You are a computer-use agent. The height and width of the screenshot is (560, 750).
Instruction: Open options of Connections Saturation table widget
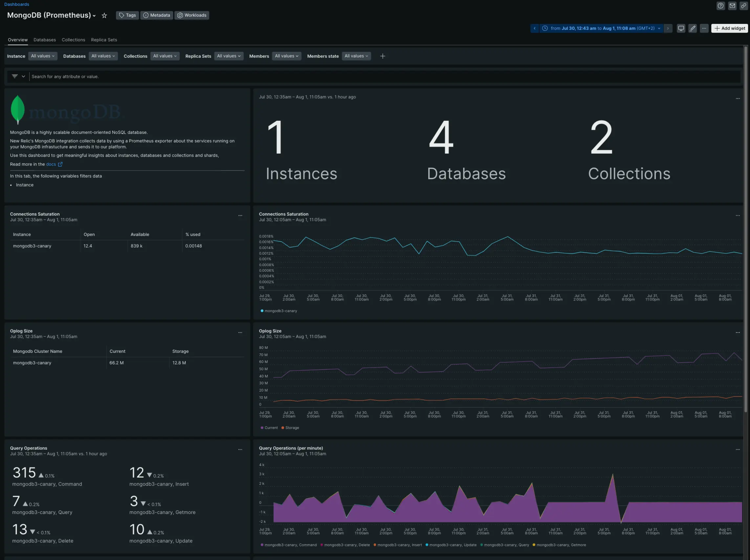tap(240, 216)
